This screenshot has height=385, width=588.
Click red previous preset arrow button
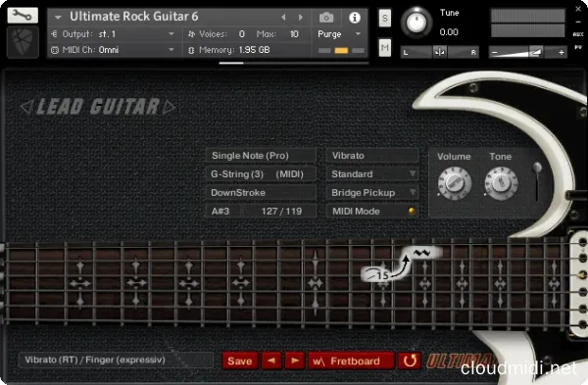[271, 361]
